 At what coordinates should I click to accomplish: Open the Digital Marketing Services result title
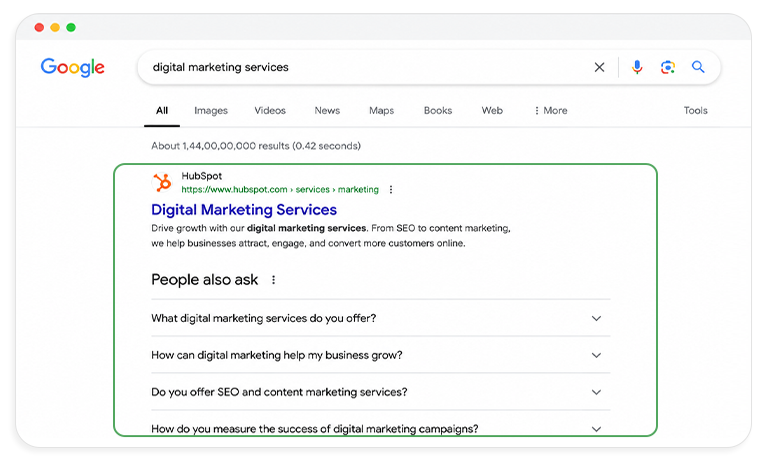coord(244,210)
